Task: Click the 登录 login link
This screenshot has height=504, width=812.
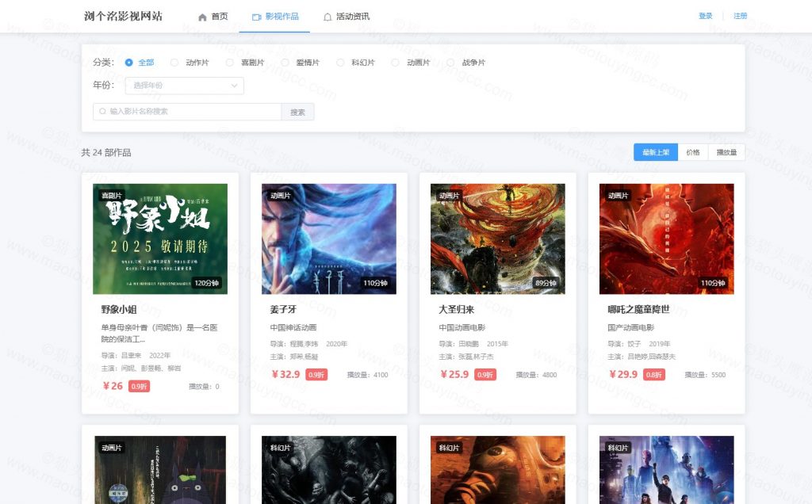Action: [705, 16]
